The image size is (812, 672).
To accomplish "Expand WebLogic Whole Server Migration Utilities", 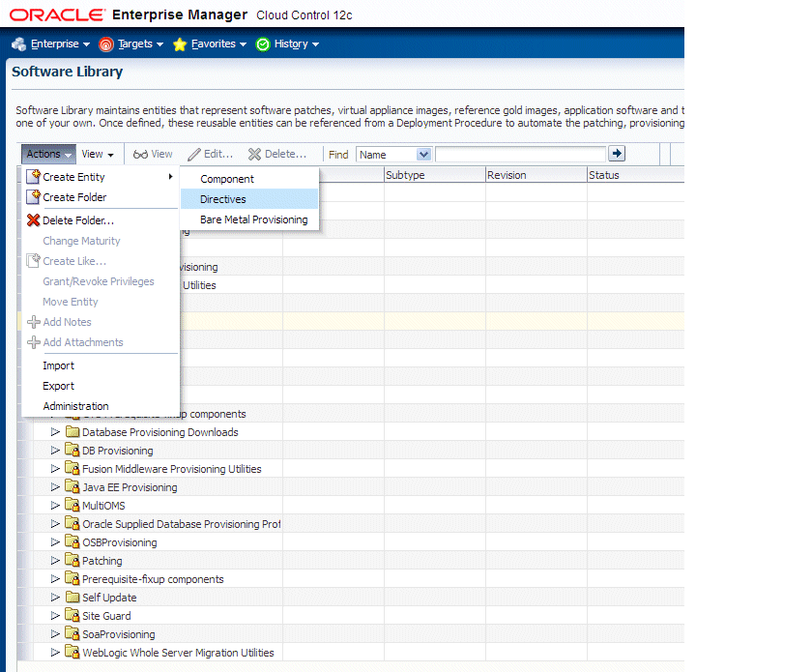I will click(x=55, y=653).
